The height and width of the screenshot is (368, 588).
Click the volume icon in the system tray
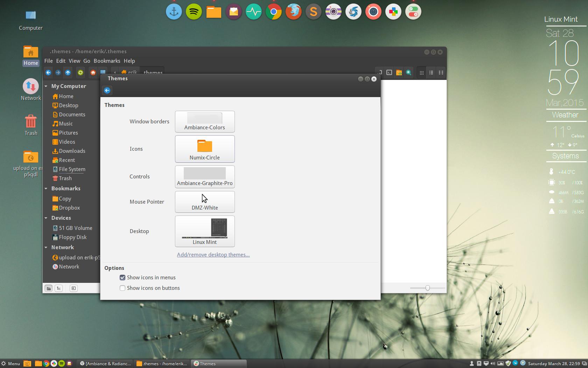[x=493, y=363]
